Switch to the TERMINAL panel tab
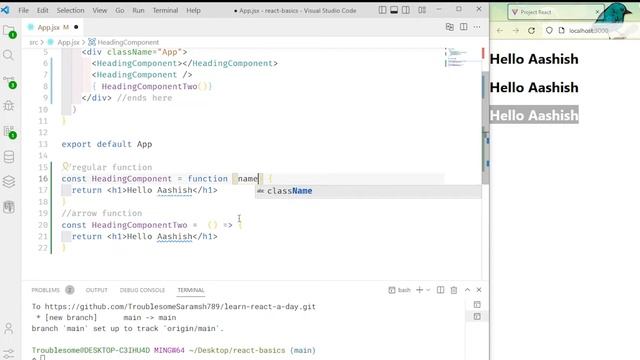Screen dimensions: 640x360 [191, 290]
